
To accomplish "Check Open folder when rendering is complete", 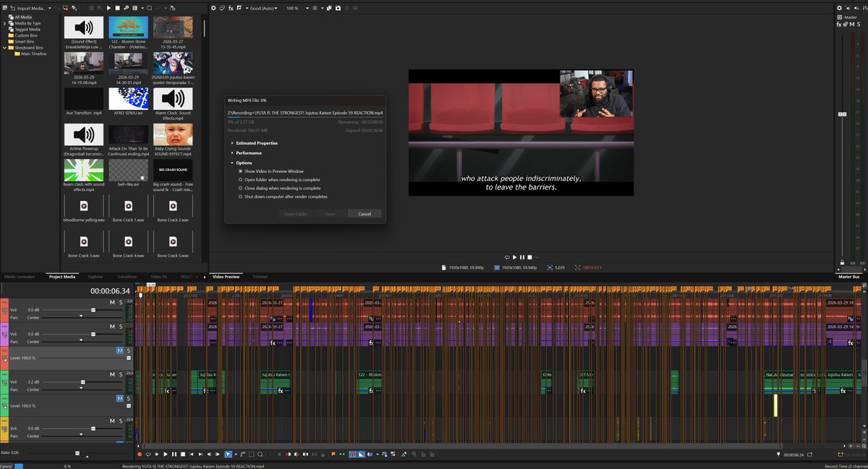I will (x=241, y=179).
